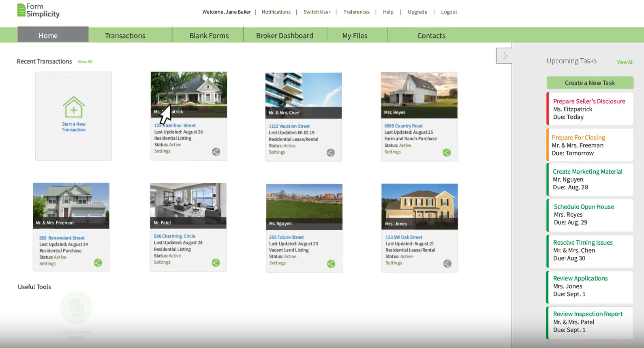
Task: View all upcoming tasks
Action: tap(625, 62)
